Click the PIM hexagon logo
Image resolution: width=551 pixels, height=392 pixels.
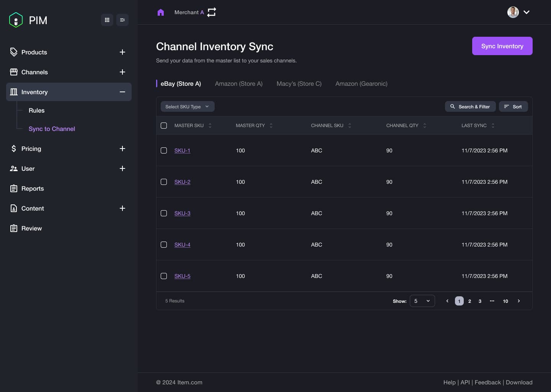click(x=16, y=20)
